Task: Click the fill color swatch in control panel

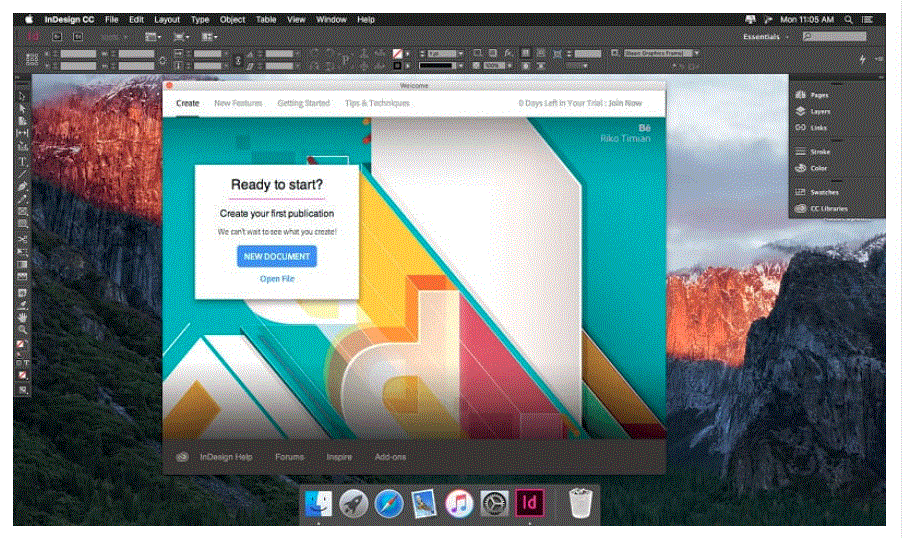Action: click(397, 54)
